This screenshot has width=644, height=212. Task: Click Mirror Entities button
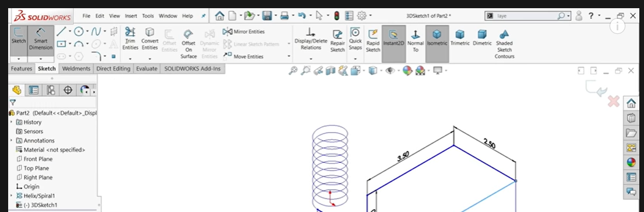click(244, 32)
